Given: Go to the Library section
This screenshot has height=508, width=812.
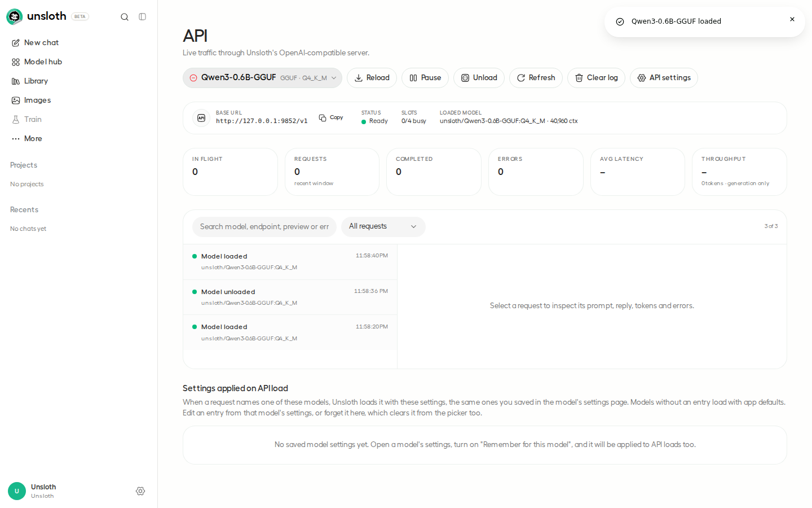Looking at the screenshot, I should click(x=78, y=81).
